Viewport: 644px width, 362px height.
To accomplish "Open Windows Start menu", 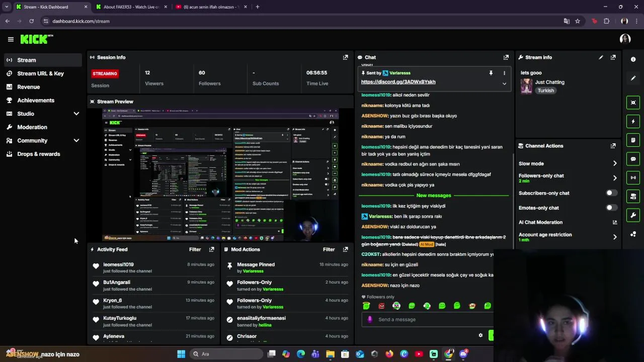I will pos(181,354).
